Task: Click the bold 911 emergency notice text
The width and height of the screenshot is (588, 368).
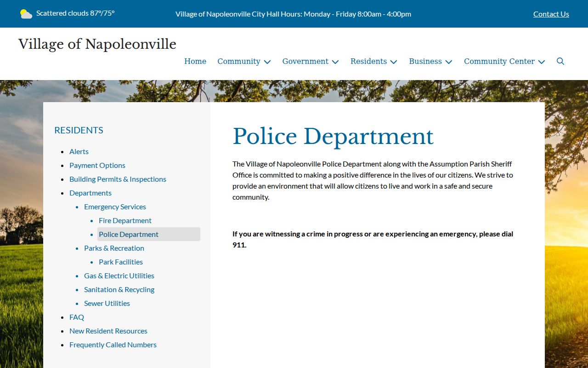Action: (x=373, y=239)
